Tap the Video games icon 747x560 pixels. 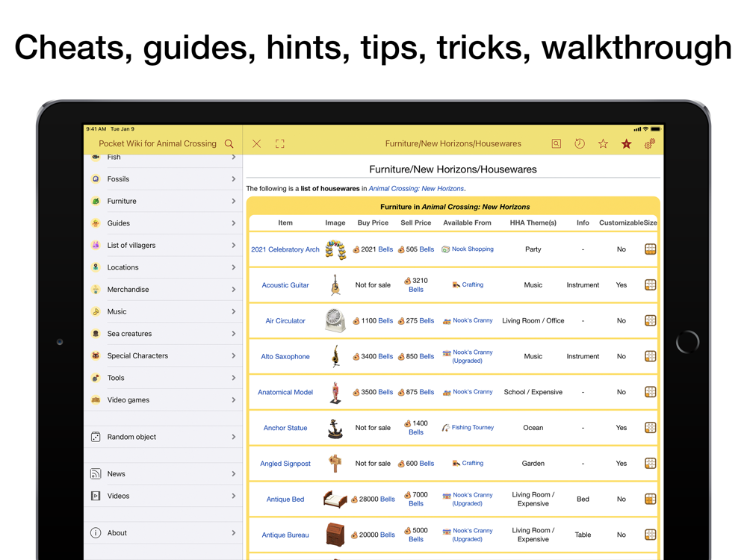coord(96,400)
